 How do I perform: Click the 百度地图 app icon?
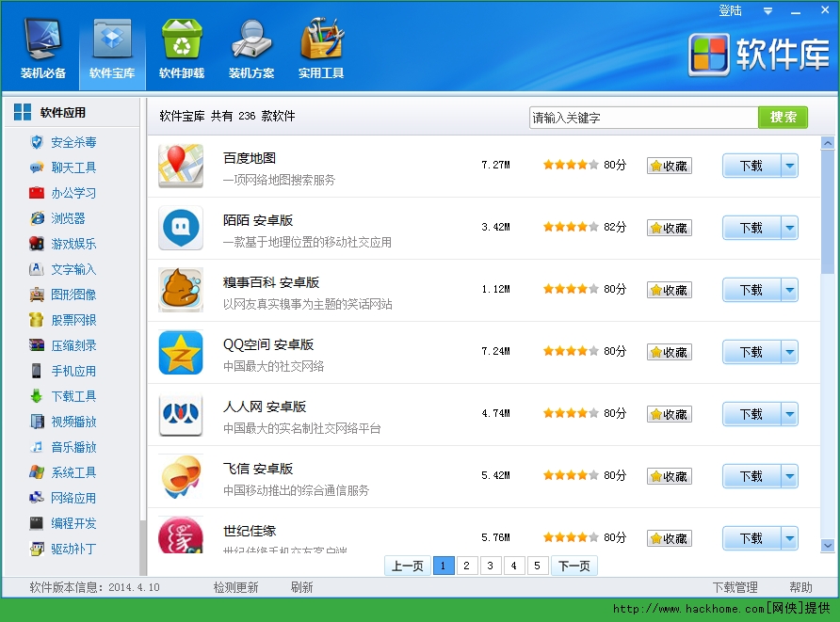(x=181, y=166)
